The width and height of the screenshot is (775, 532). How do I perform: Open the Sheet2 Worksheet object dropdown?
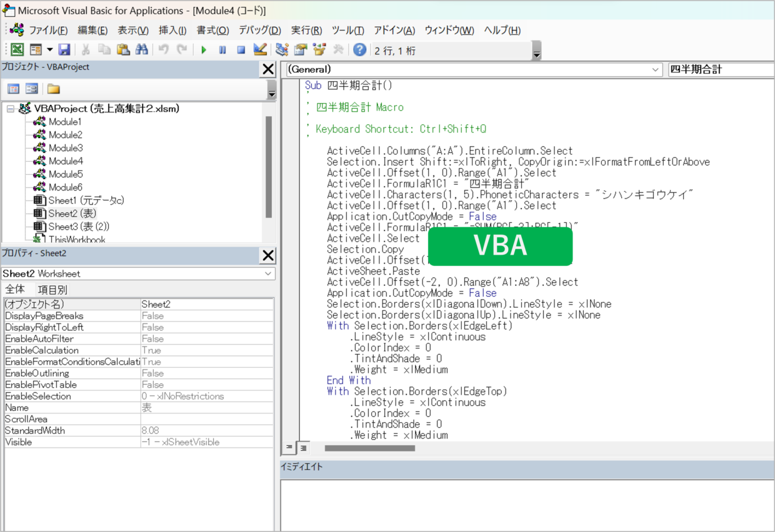click(x=268, y=273)
